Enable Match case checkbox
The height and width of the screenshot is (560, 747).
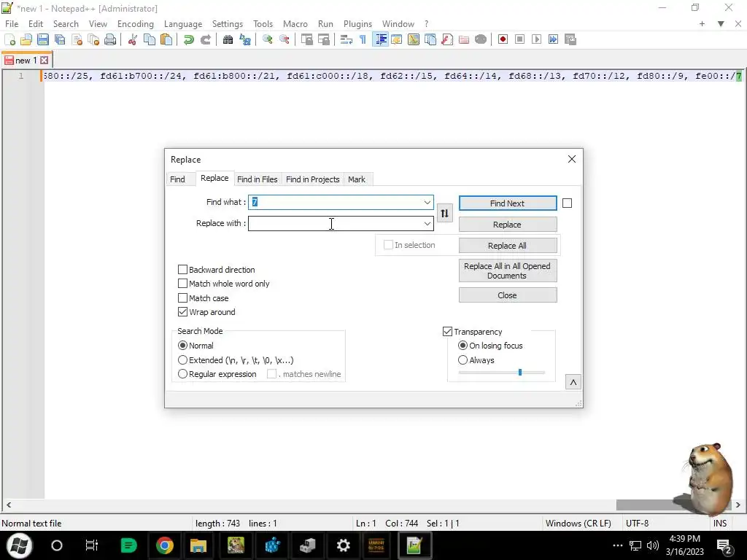coord(182,298)
